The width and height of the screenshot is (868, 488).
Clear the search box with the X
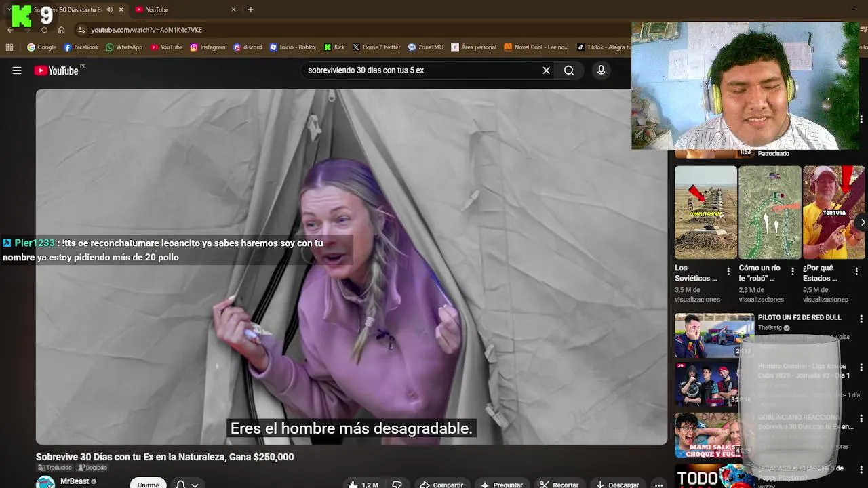[x=546, y=70]
